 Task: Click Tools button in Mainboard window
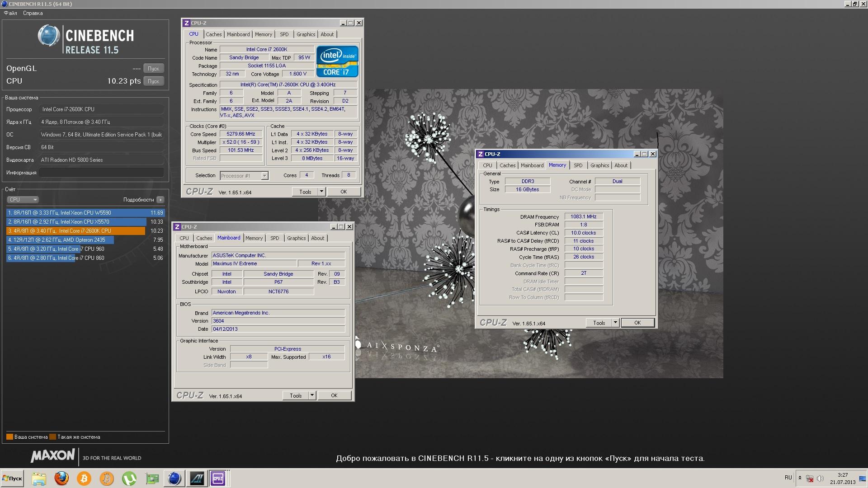[296, 395]
